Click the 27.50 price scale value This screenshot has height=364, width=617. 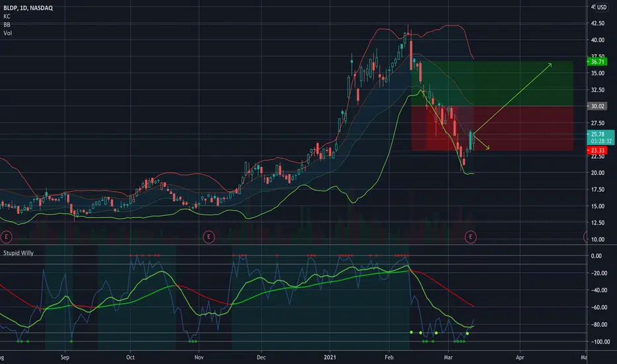597,123
